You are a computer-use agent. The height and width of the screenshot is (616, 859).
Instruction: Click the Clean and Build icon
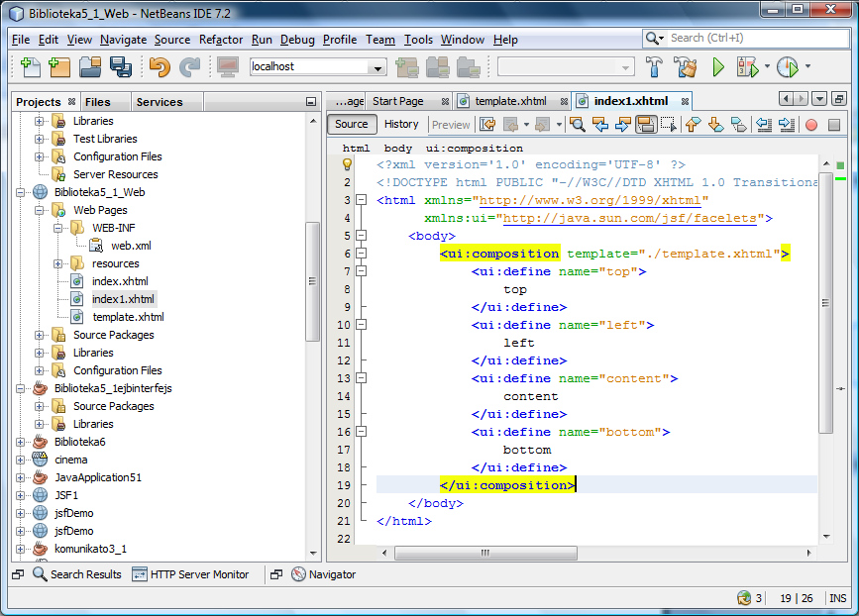(685, 66)
